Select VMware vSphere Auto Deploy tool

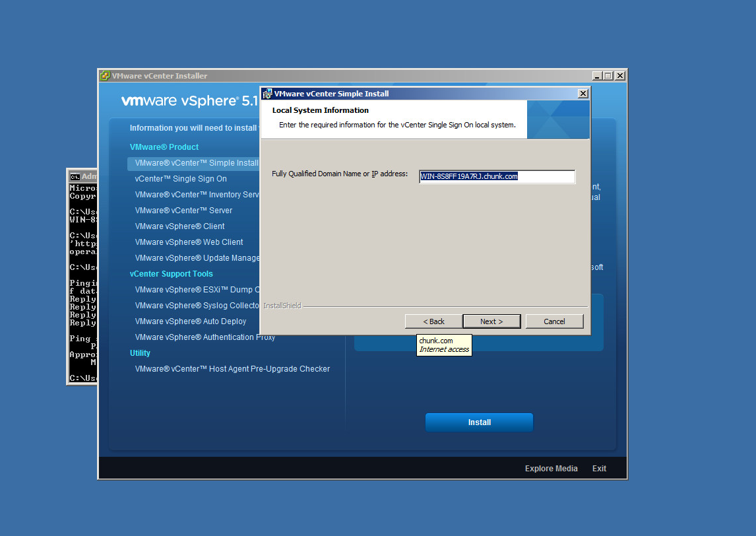point(190,321)
